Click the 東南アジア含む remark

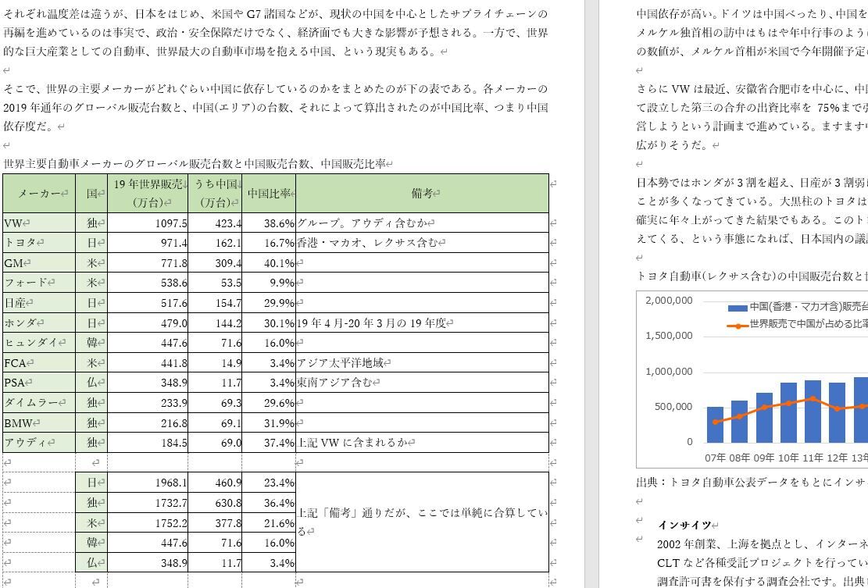pyautogui.click(x=334, y=383)
